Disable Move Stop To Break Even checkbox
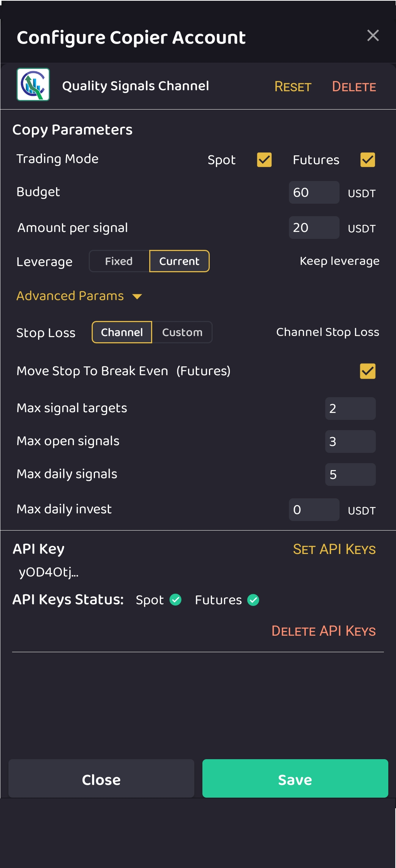 tap(367, 371)
